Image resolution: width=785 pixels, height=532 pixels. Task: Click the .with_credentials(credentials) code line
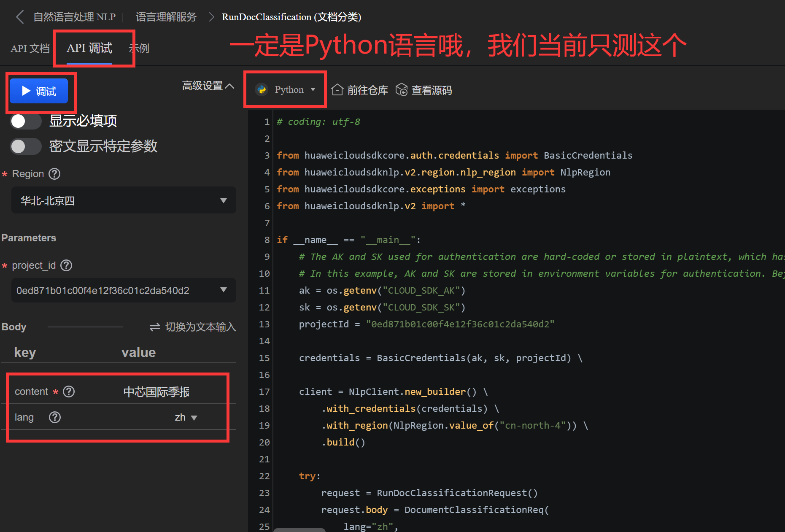click(410, 408)
